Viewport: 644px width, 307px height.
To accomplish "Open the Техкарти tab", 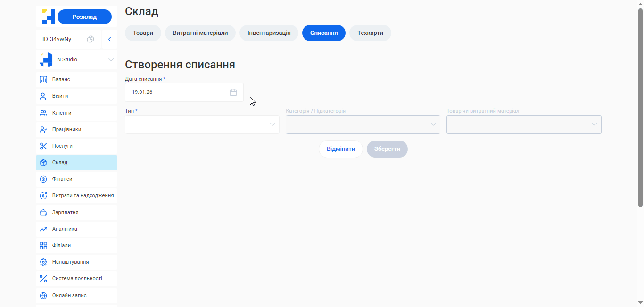I will (370, 33).
